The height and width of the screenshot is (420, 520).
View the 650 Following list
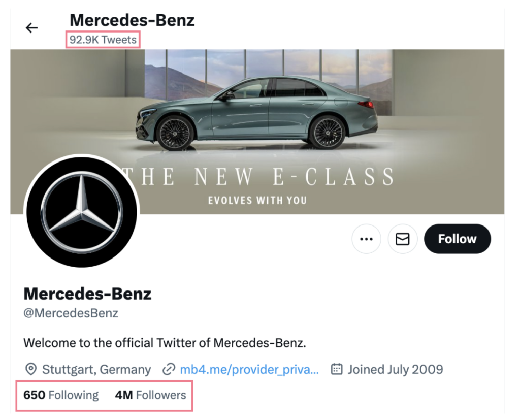[x=61, y=395]
